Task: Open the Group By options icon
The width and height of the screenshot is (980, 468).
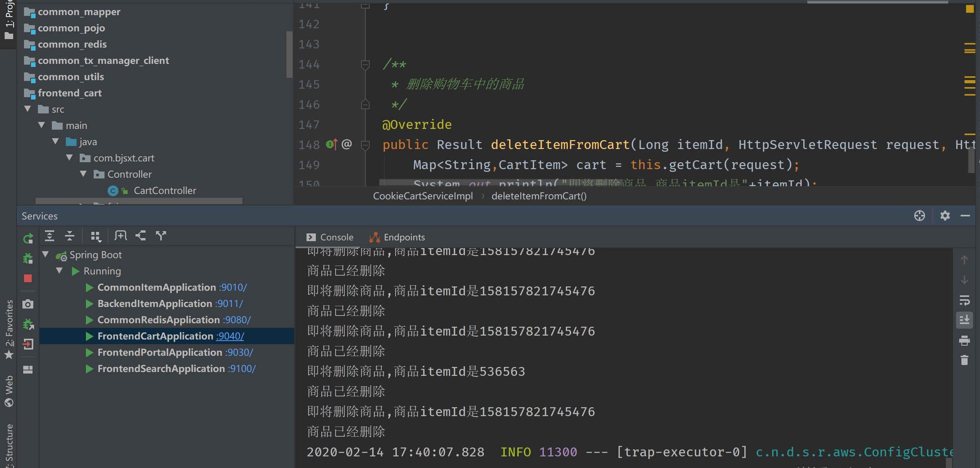Action: [x=96, y=236]
